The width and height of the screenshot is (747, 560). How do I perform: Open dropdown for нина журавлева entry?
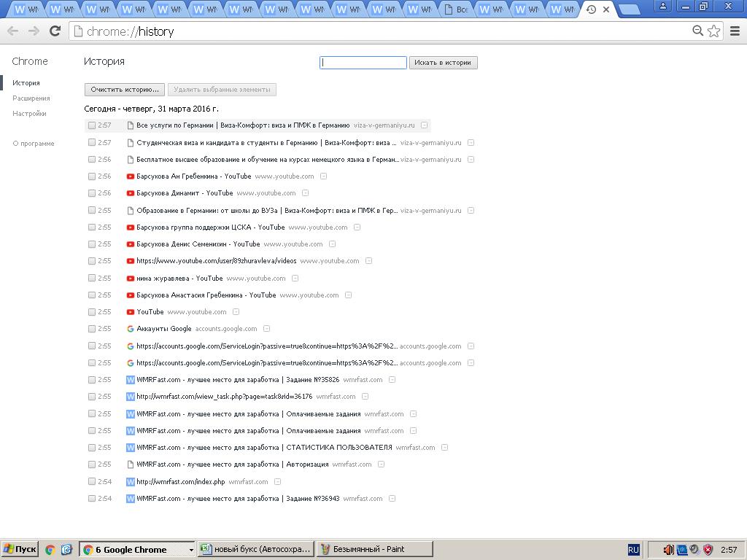coord(295,278)
